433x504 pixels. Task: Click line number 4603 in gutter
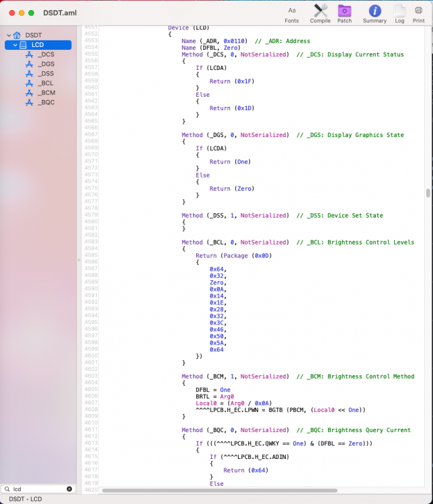(x=91, y=376)
